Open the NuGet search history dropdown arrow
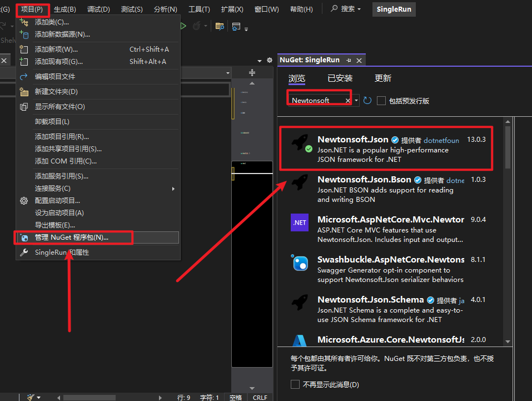 [x=356, y=101]
